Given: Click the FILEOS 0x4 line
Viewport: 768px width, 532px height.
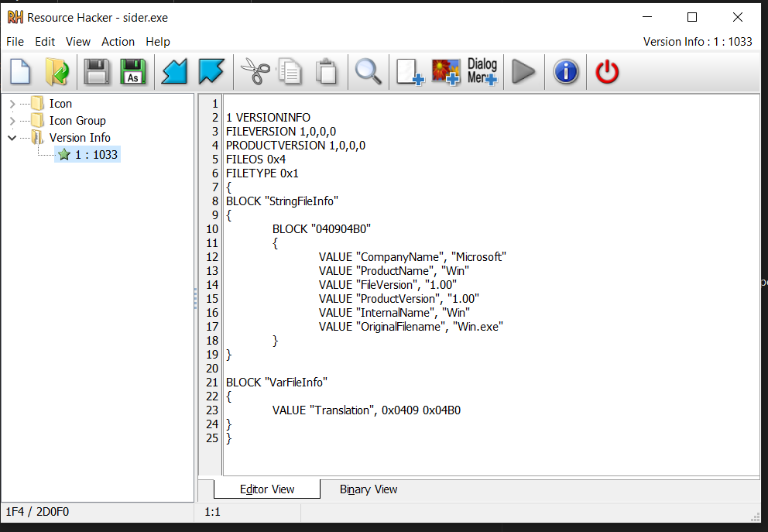Looking at the screenshot, I should pos(255,160).
